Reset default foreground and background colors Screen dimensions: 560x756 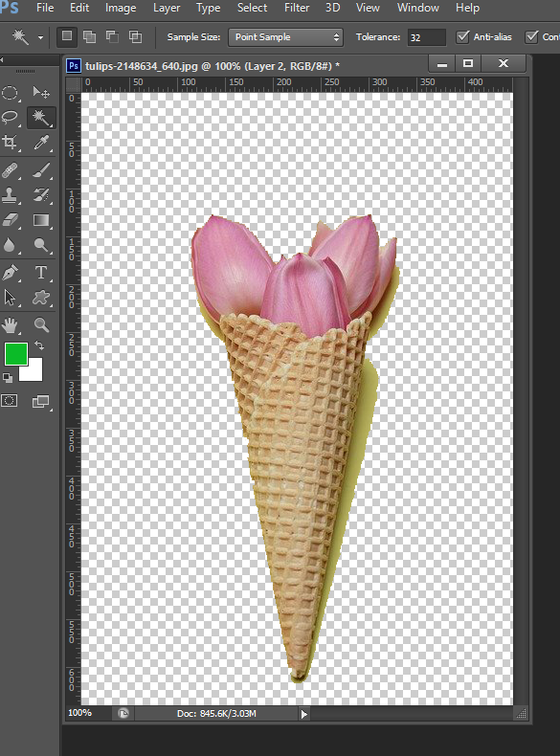(x=8, y=379)
